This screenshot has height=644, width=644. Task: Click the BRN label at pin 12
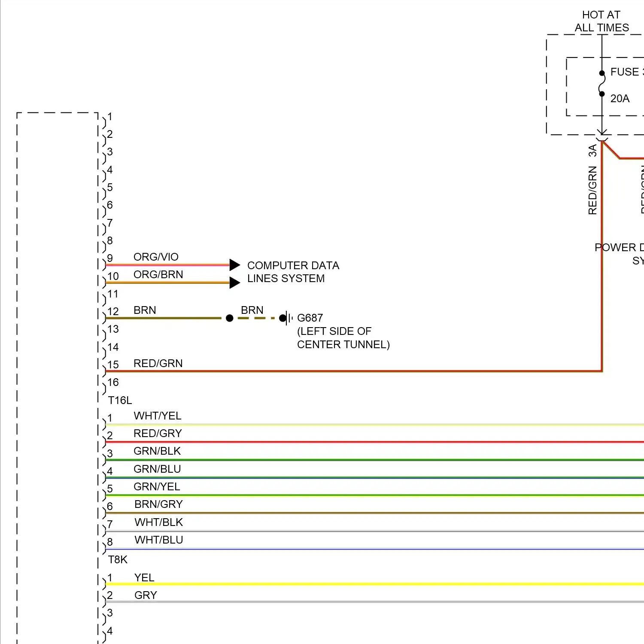[145, 310]
